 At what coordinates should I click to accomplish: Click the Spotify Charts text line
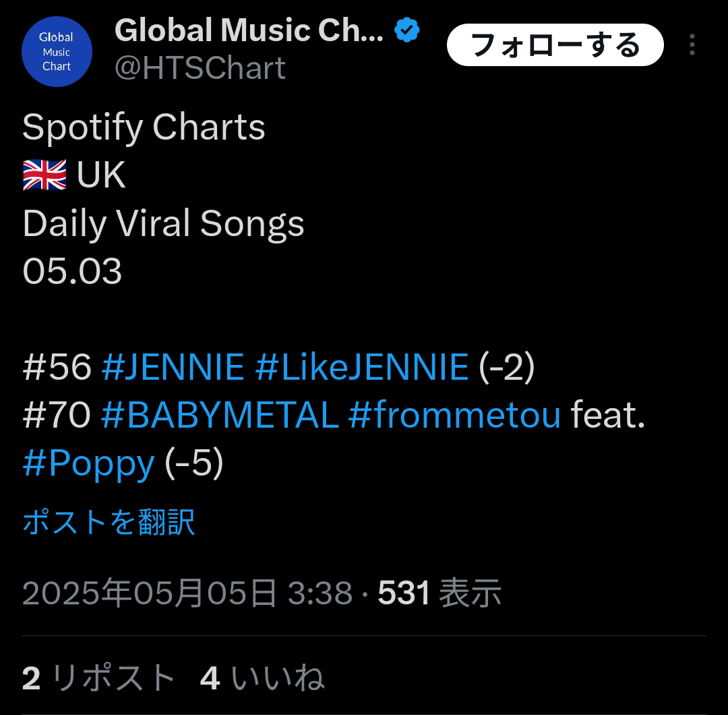click(144, 127)
